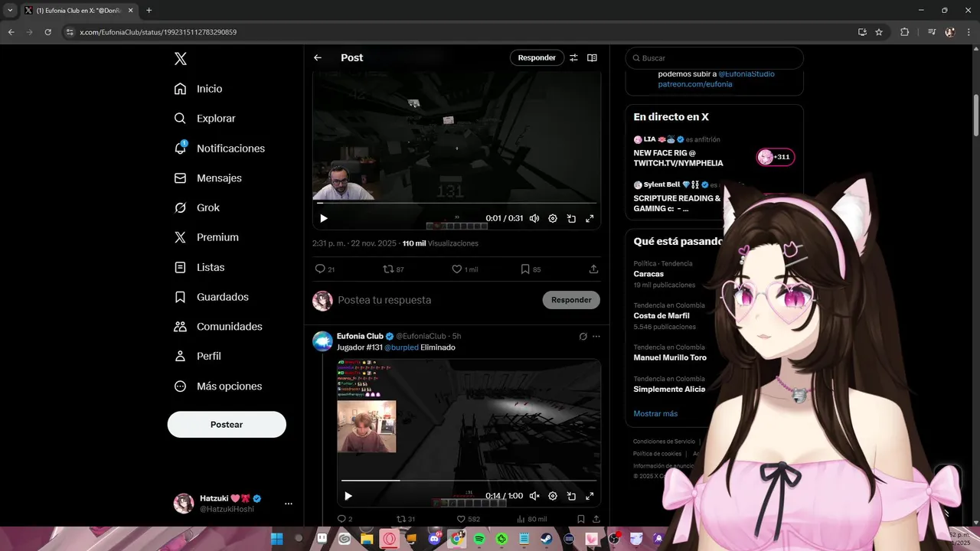Screen dimensions: 980x551
Task: Open reply sorting options icon in header
Action: tap(573, 57)
